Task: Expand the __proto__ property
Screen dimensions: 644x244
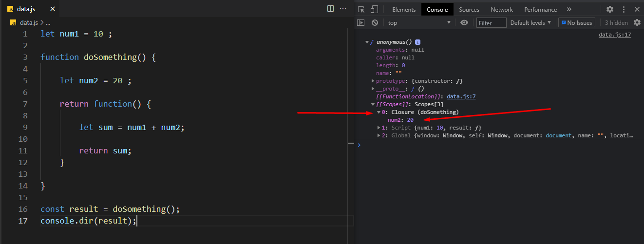Action: (x=374, y=89)
